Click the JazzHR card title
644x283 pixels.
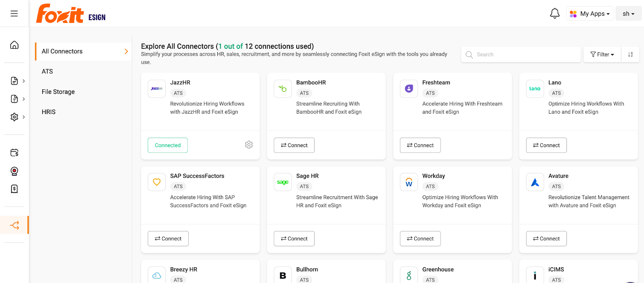tap(180, 83)
